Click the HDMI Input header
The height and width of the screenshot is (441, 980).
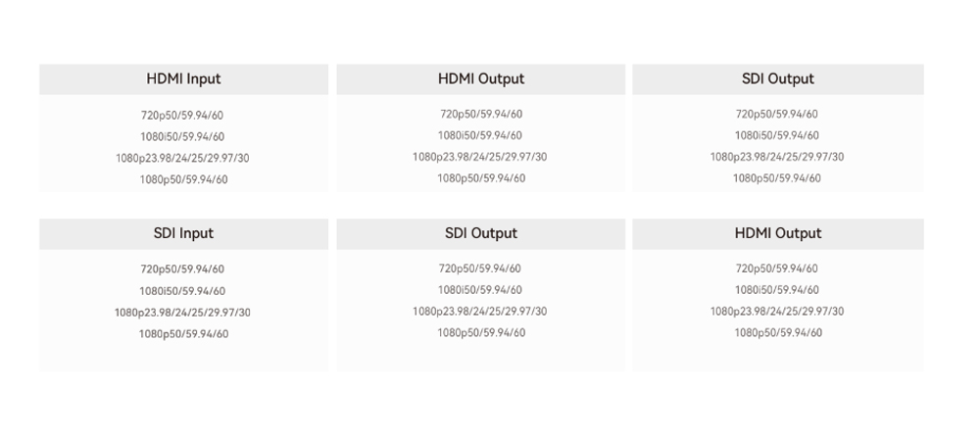(183, 79)
